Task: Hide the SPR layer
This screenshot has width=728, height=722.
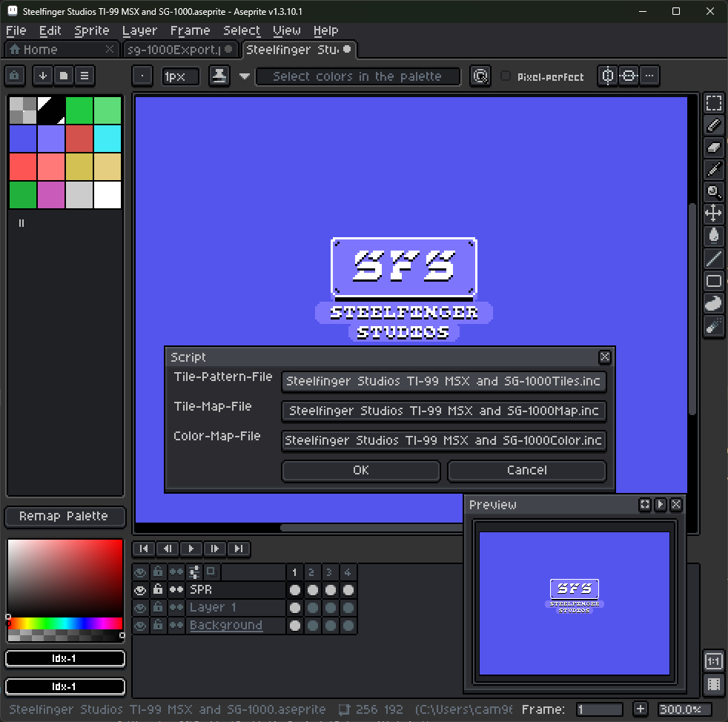Action: (x=140, y=589)
